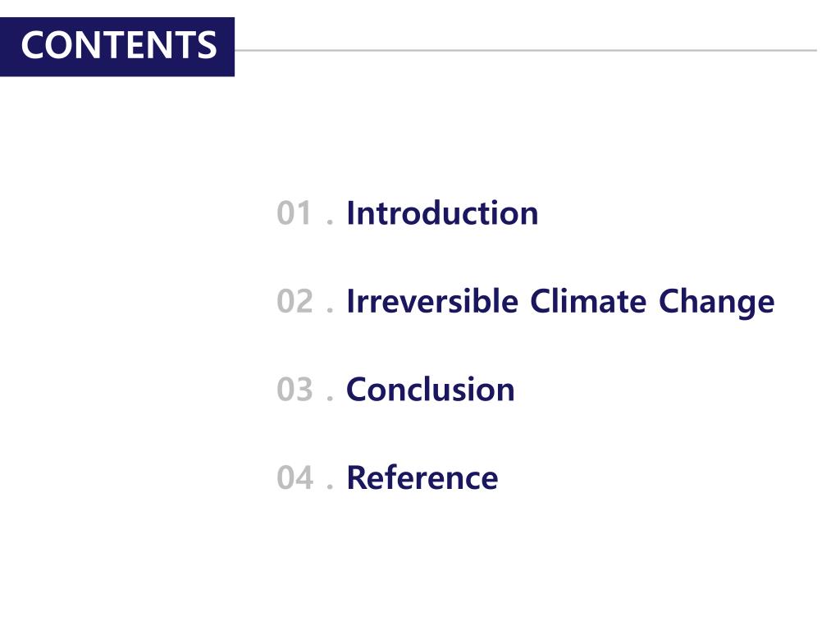Click the Reference heading
The height and width of the screenshot is (630, 840).
tap(422, 478)
